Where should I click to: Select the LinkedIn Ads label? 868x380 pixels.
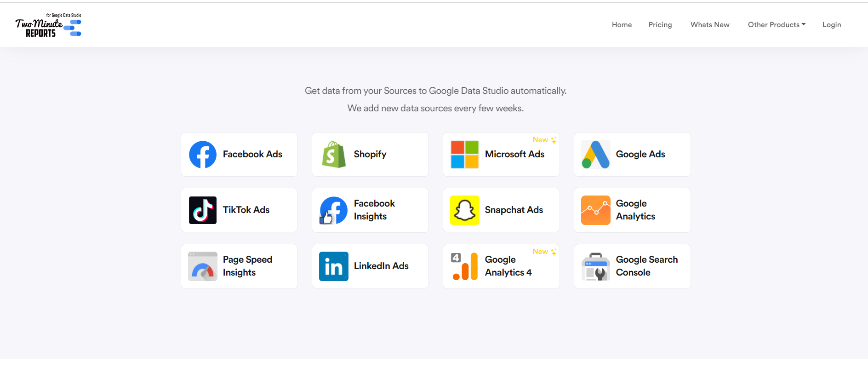pyautogui.click(x=381, y=266)
